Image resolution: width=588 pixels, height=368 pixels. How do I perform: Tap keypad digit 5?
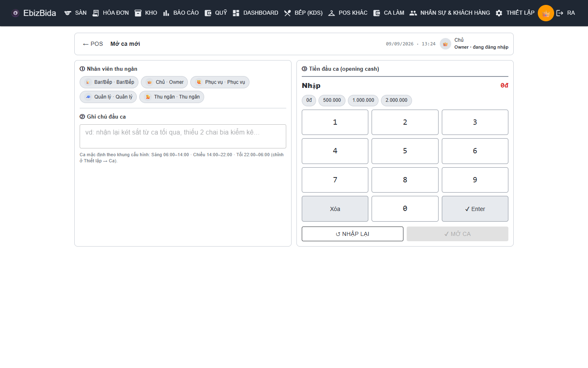pyautogui.click(x=405, y=151)
